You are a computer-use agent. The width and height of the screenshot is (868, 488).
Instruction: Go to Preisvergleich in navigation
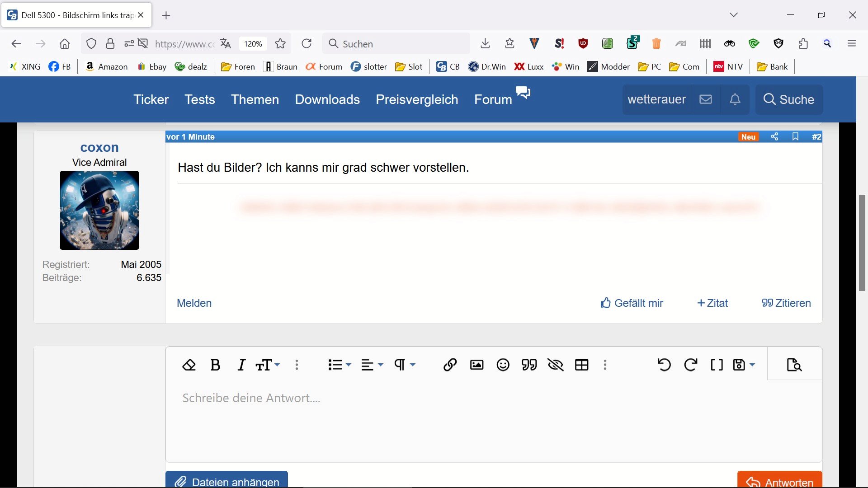pyautogui.click(x=417, y=99)
